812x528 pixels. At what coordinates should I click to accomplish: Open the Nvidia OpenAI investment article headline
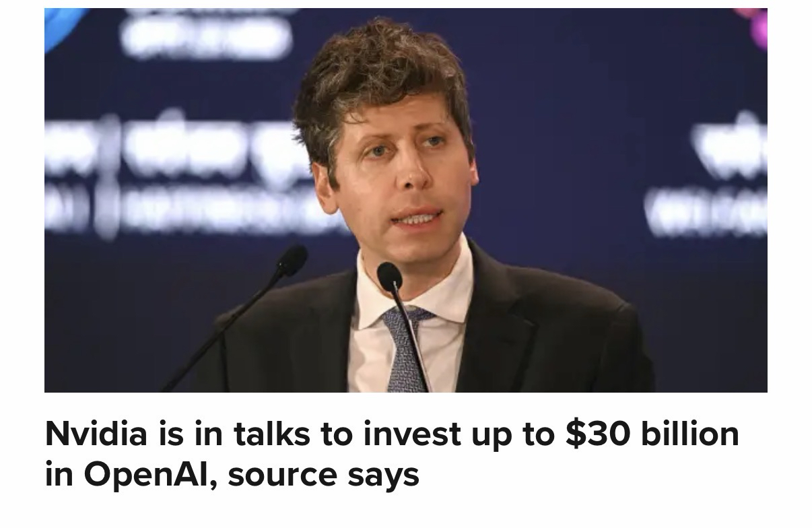pos(392,454)
